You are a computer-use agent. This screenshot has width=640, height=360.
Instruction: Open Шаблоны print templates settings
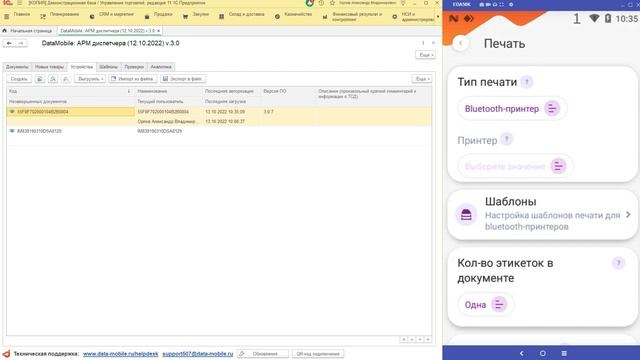543,214
